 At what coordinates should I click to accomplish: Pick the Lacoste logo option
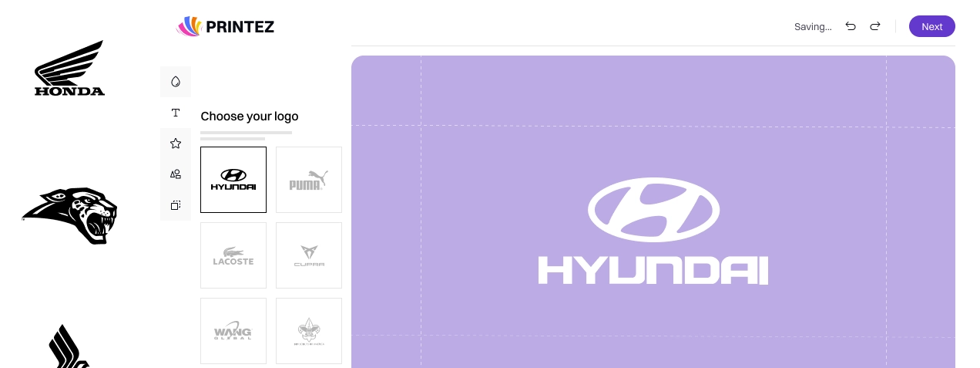pyautogui.click(x=233, y=255)
